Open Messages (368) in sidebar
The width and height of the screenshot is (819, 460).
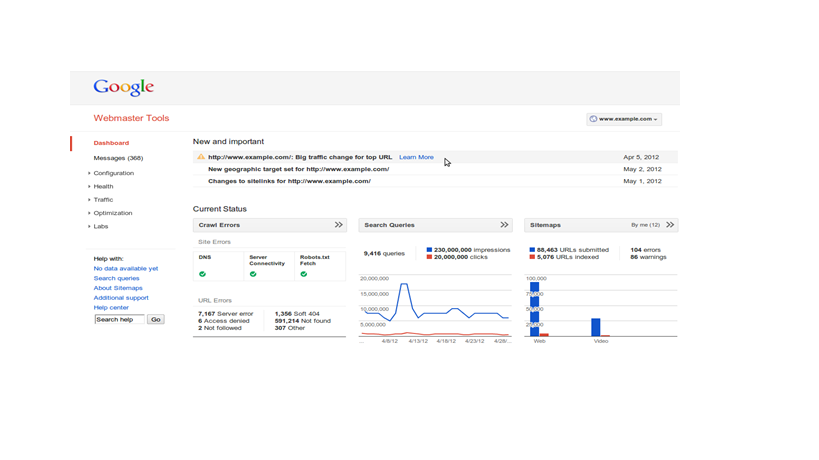[x=118, y=158]
